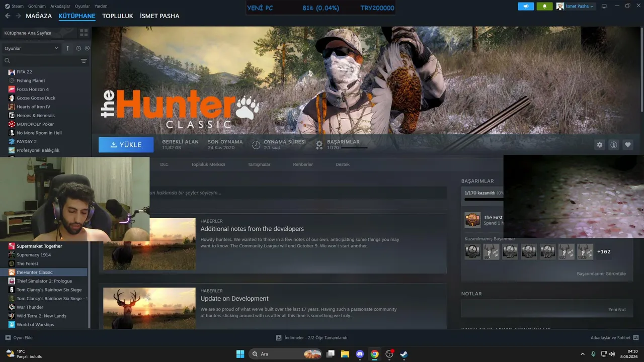The image size is (644, 362).
Task: Click the Yeni Not button
Action: tap(617, 310)
